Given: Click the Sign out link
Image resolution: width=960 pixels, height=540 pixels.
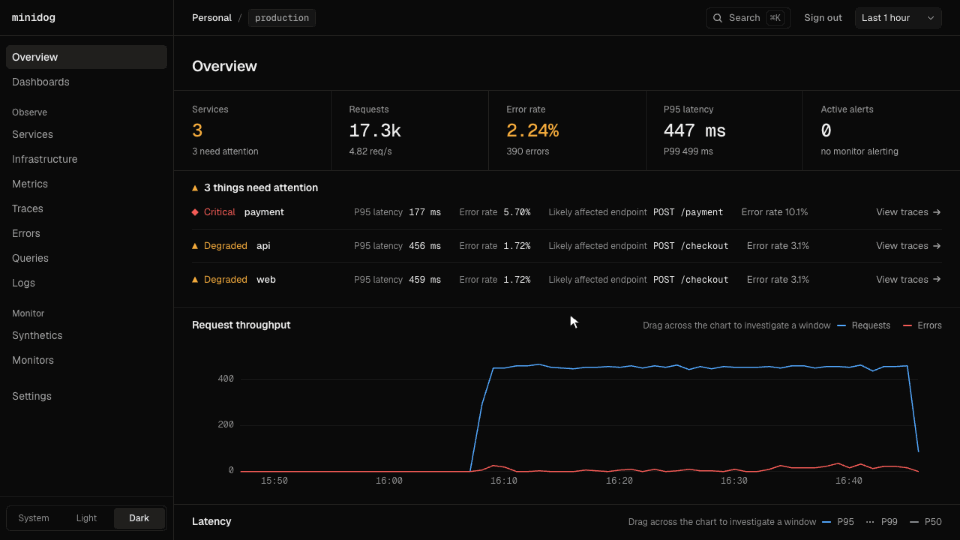Looking at the screenshot, I should tap(823, 18).
